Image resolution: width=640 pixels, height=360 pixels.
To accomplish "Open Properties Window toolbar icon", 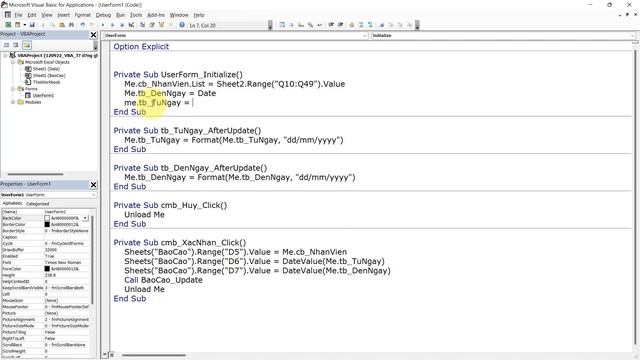I will 152,25.
